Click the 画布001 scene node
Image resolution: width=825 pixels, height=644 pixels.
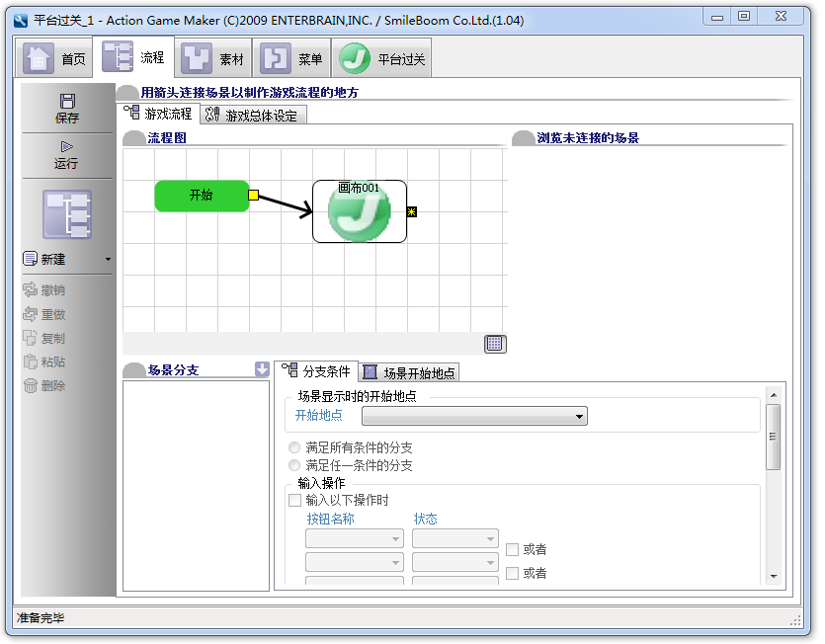click(360, 211)
